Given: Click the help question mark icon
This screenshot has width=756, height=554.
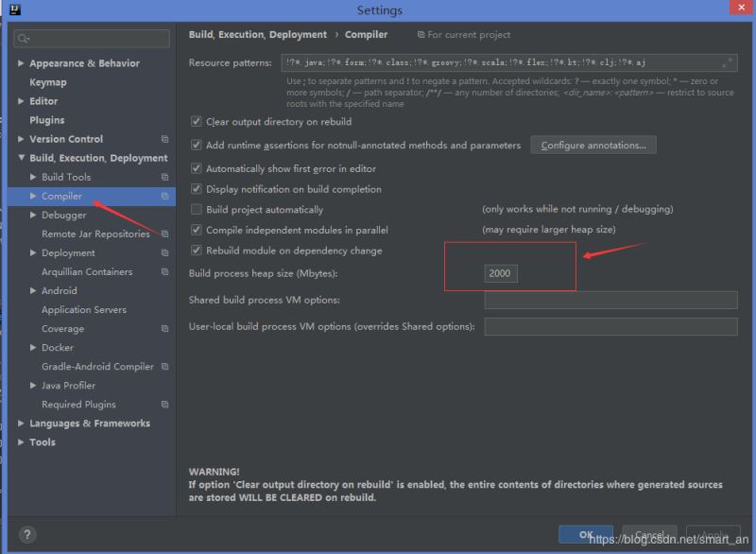Looking at the screenshot, I should tap(27, 532).
